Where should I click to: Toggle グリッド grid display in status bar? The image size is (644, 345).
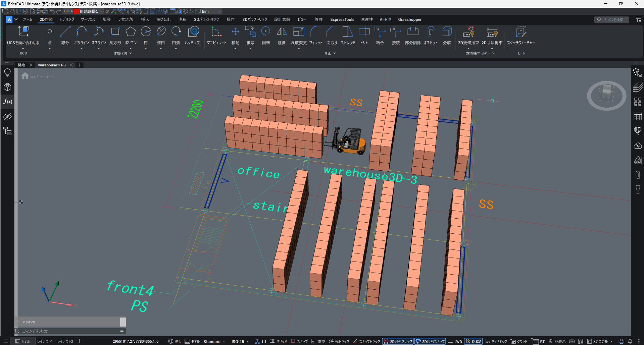coord(279,341)
